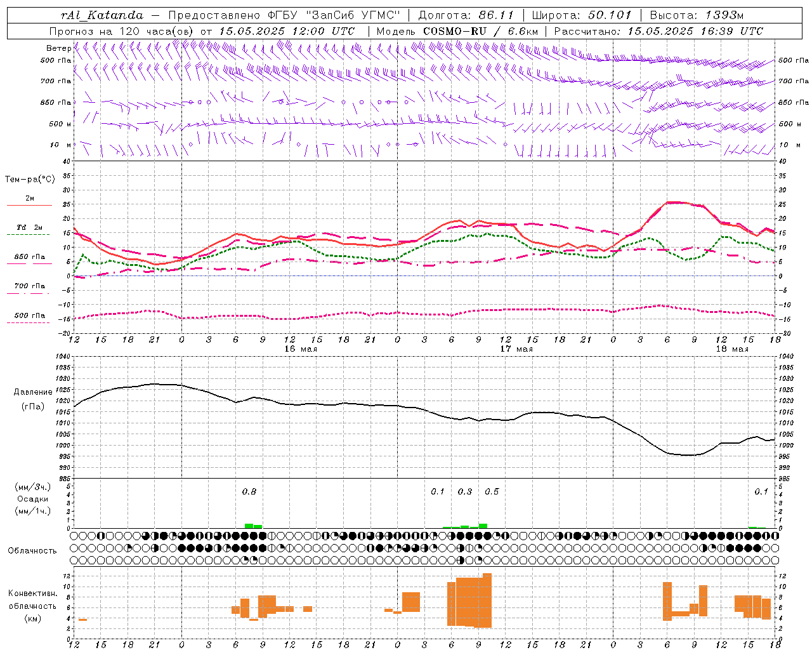Select the elevation text Высота: 1393м

point(697,15)
